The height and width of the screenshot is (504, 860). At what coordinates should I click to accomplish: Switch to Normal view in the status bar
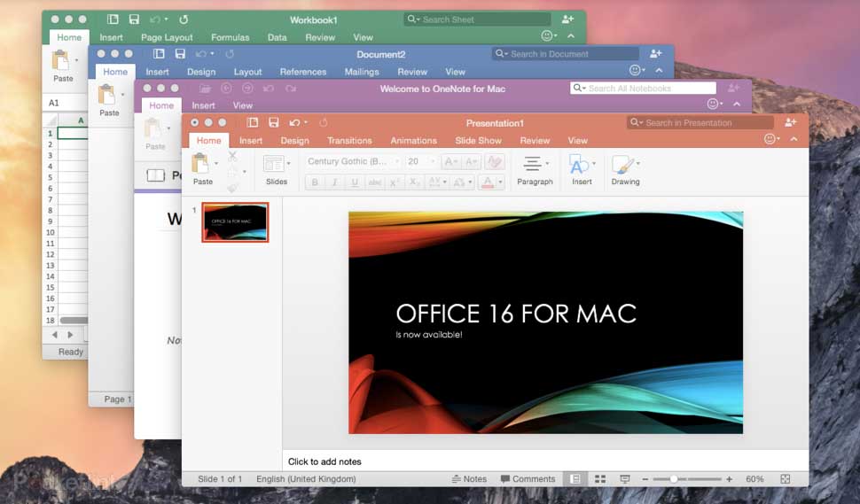[x=575, y=479]
